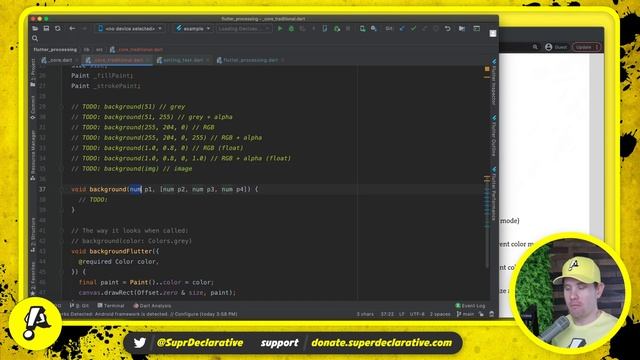Viewport: 640px width, 360px height.
Task: Open the Commit tool window
Action: click(x=33, y=107)
